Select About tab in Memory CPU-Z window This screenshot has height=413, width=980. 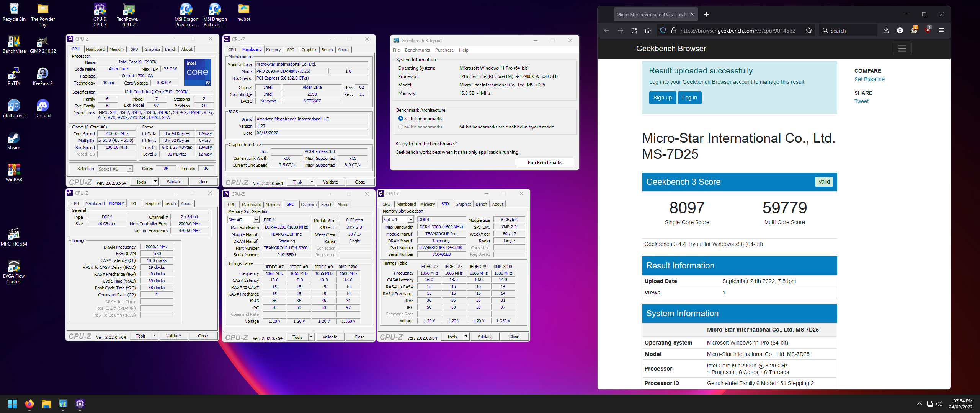pos(186,203)
